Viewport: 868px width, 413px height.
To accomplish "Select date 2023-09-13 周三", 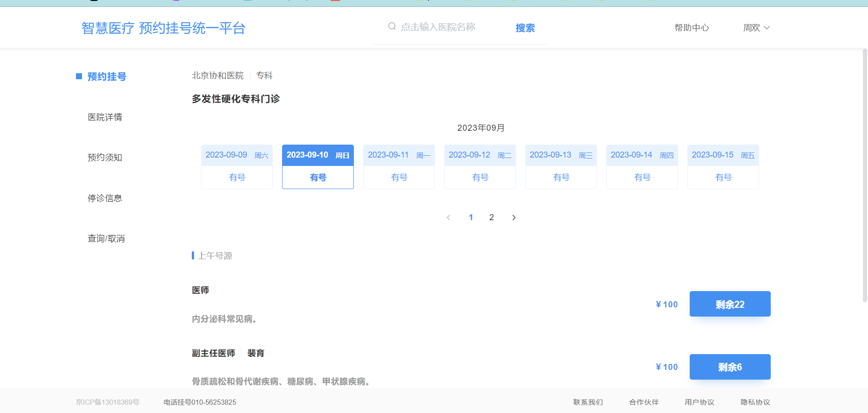I will (x=561, y=167).
